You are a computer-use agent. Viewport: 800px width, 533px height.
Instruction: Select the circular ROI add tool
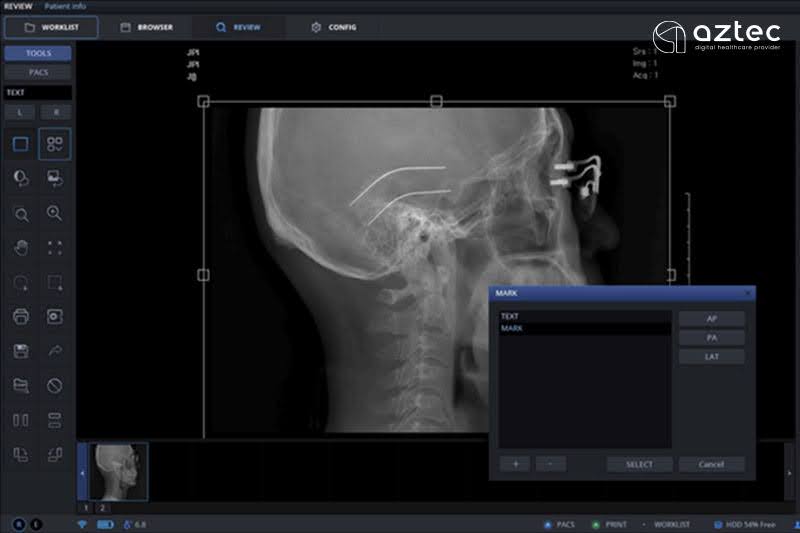21,283
